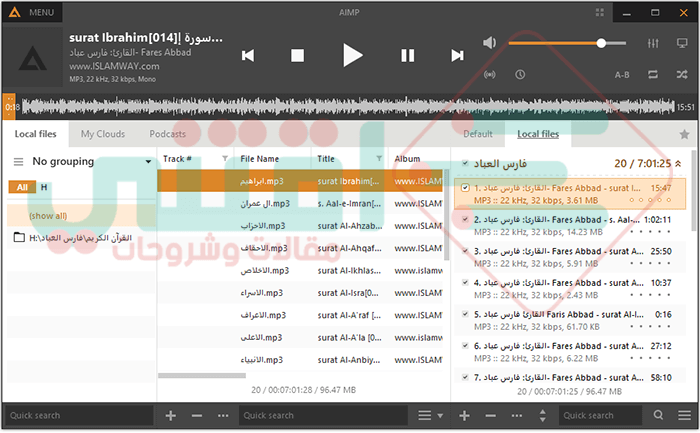The height and width of the screenshot is (433, 700).
Task: Select the surat Al-Ikhlas row
Action: click(300, 271)
